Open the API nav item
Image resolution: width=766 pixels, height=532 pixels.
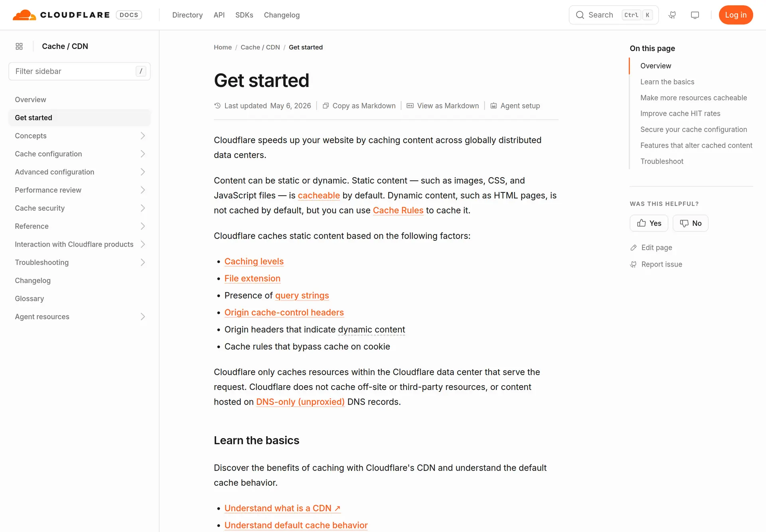[x=219, y=15]
